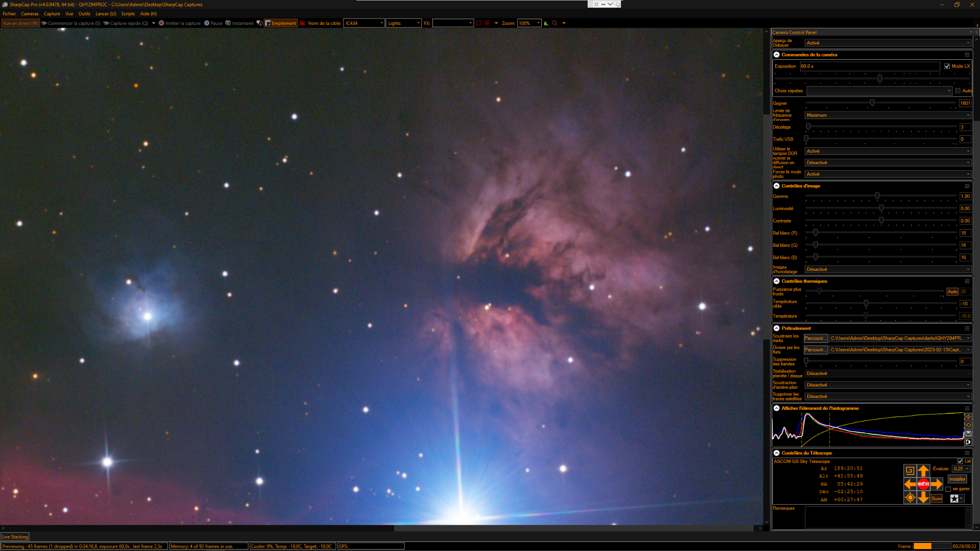This screenshot has height=551, width=980.
Task: Click the Installer button
Action: coord(957,479)
